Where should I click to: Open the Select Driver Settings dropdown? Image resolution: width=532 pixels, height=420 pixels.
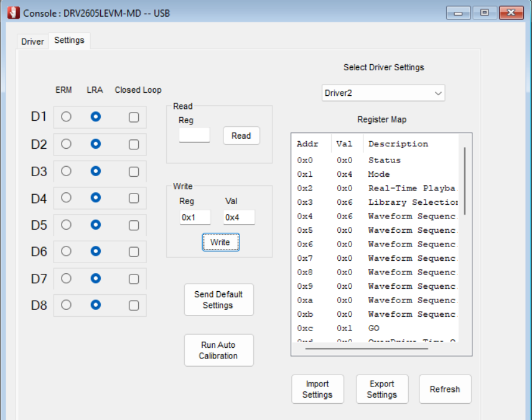383,93
